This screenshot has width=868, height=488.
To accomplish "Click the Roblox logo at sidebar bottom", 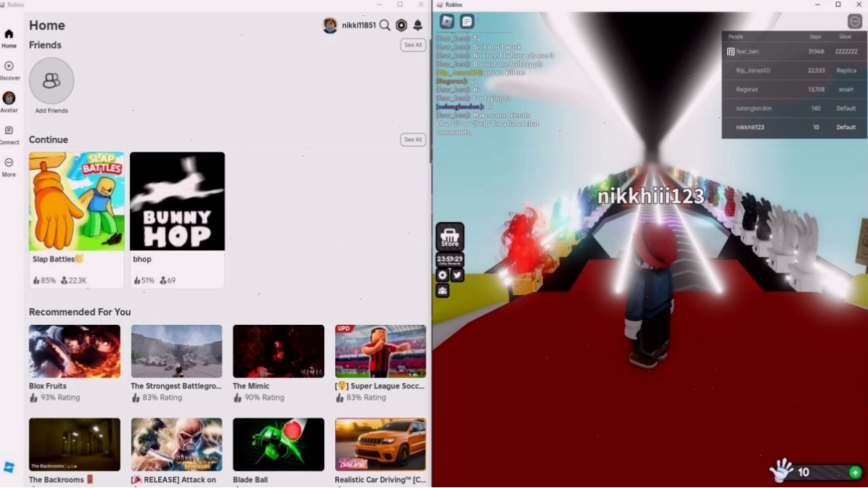I will tap(9, 468).
